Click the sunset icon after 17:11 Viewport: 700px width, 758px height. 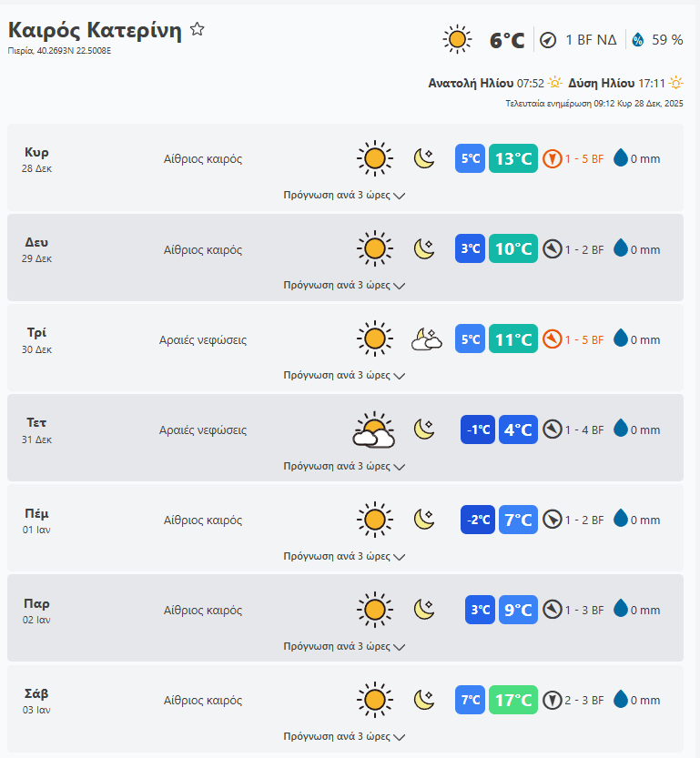tap(675, 83)
